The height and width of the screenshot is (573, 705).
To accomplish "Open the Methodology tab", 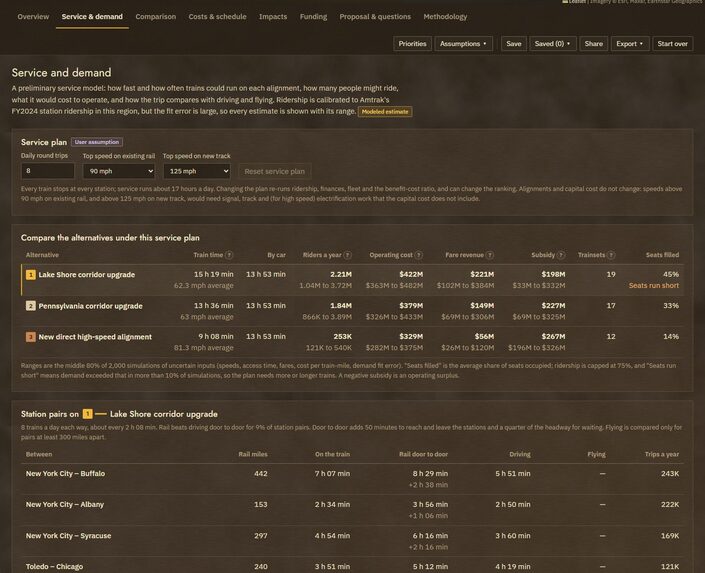I will coord(445,17).
